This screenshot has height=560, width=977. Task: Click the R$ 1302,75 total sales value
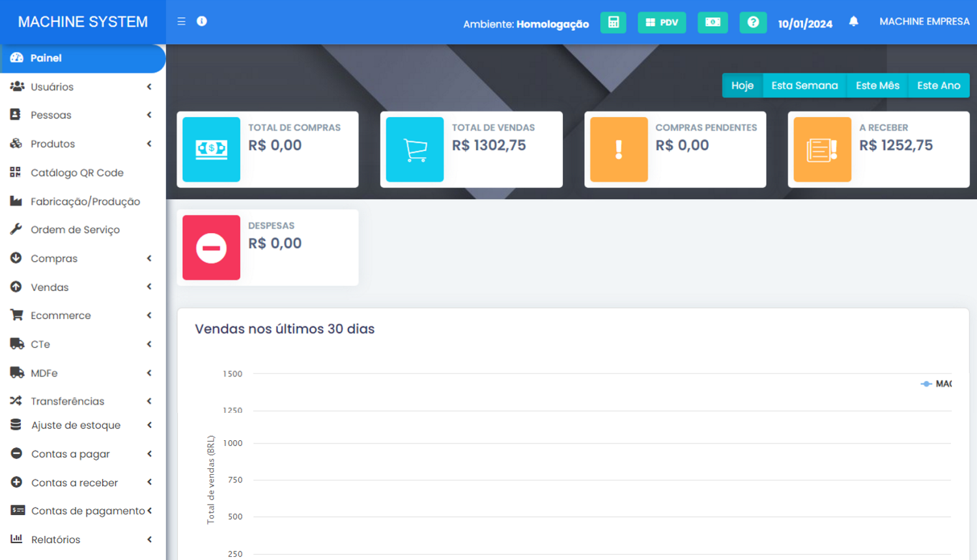tap(489, 145)
